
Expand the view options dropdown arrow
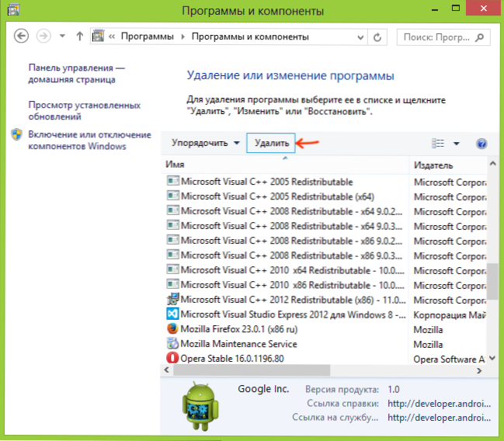coord(456,144)
